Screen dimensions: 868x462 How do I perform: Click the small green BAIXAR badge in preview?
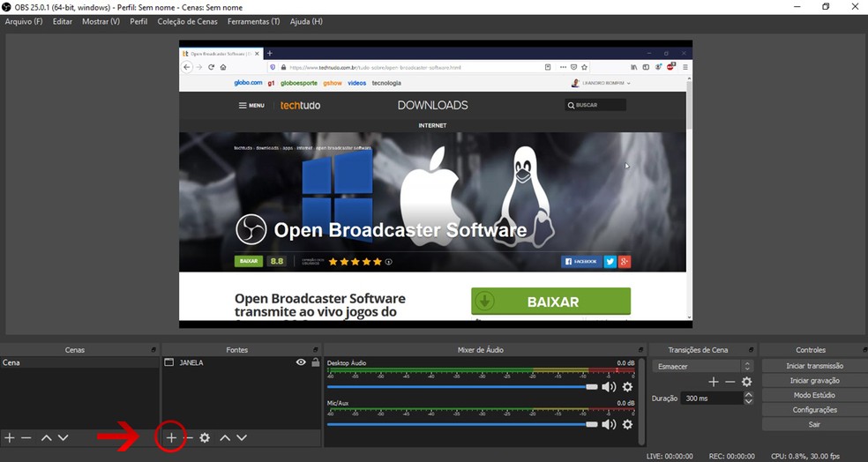click(249, 261)
